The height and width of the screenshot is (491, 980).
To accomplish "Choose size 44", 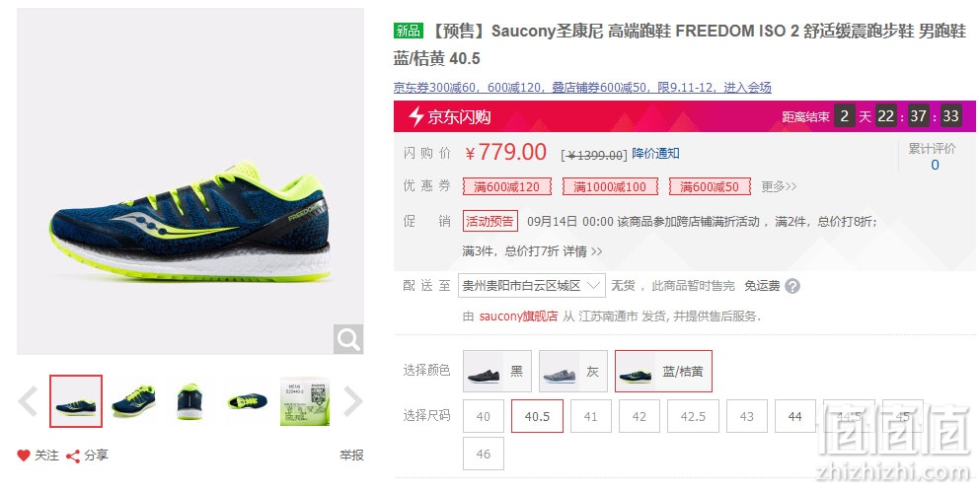I will click(795, 416).
